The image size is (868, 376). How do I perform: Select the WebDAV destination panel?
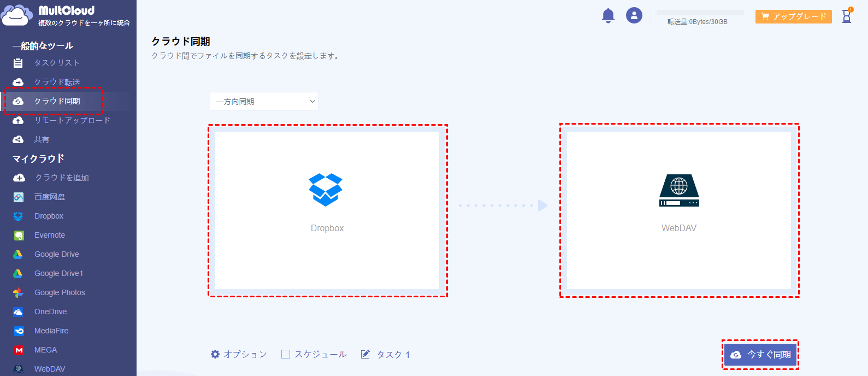click(679, 210)
